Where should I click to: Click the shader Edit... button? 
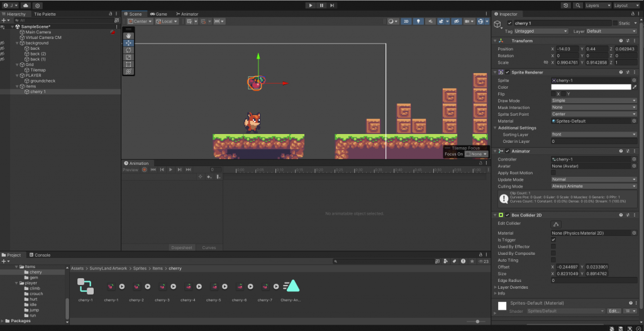614,311
